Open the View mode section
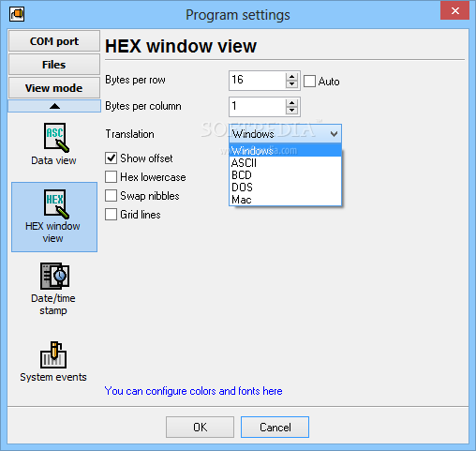Viewport: 476px width, 451px height. (54, 88)
